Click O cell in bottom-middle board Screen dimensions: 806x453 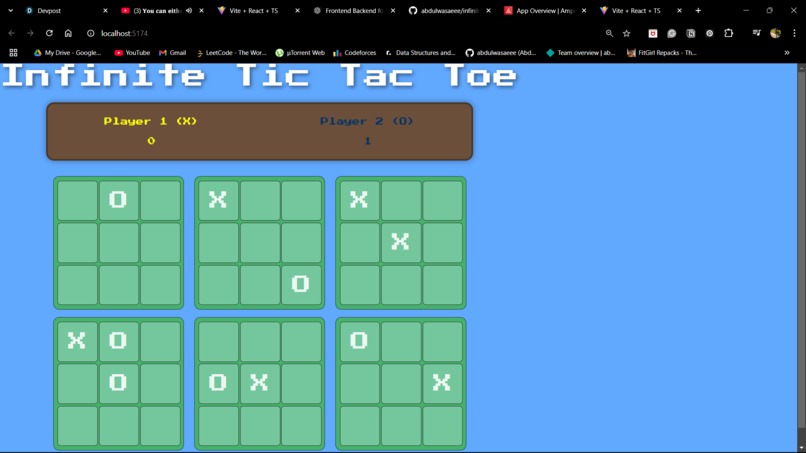(218, 383)
